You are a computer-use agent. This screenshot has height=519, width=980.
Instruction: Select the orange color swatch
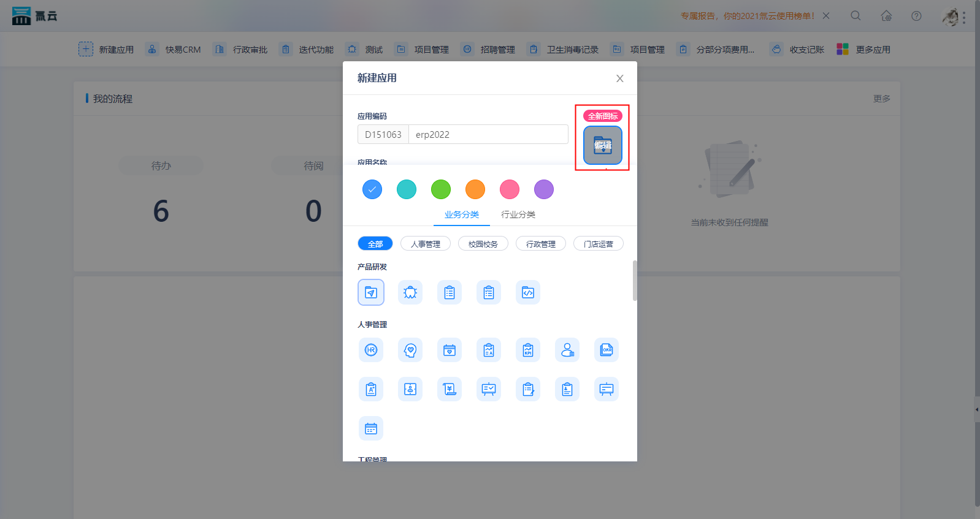(475, 189)
